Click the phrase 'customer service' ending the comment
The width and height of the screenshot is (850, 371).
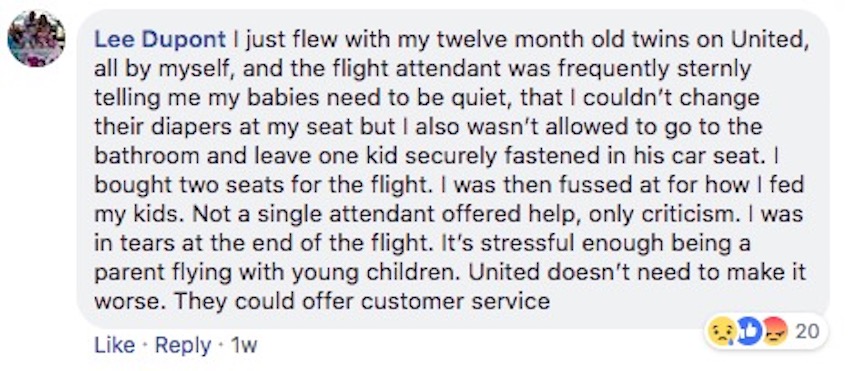[x=455, y=302]
